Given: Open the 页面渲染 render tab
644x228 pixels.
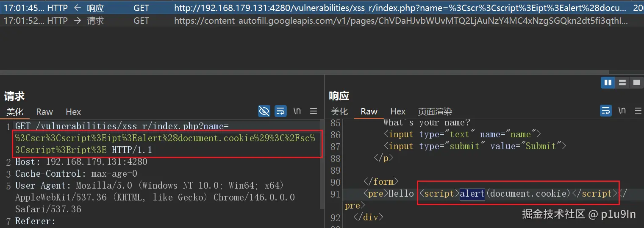Looking at the screenshot, I should [x=435, y=111].
